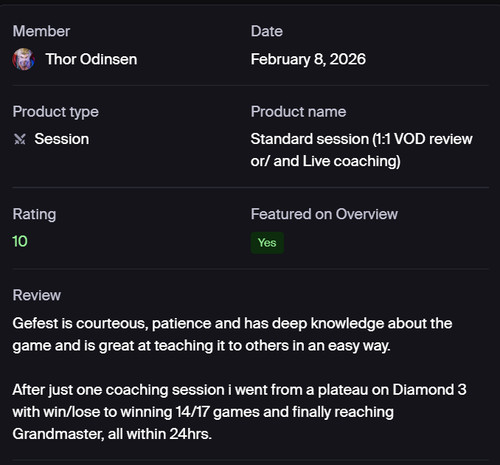
Task: Click the Standard session product name
Action: tap(361, 150)
